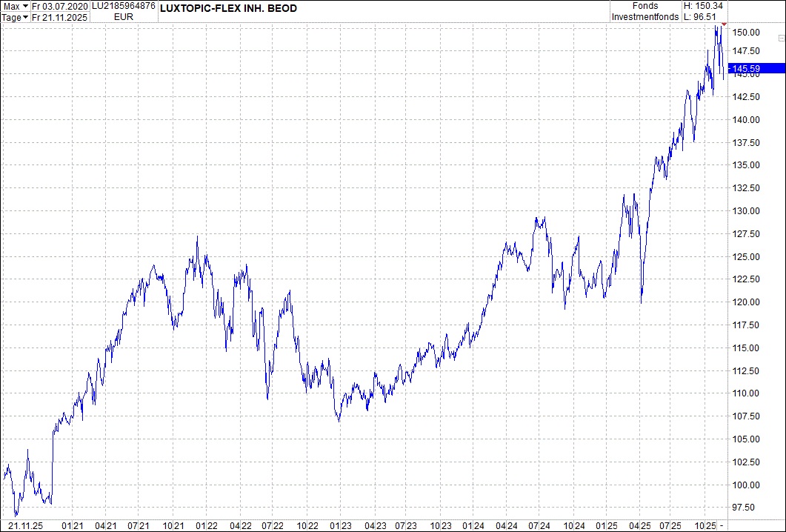Click the 10 22 time axis label
Image resolution: width=786 pixels, height=532 pixels.
[x=307, y=526]
